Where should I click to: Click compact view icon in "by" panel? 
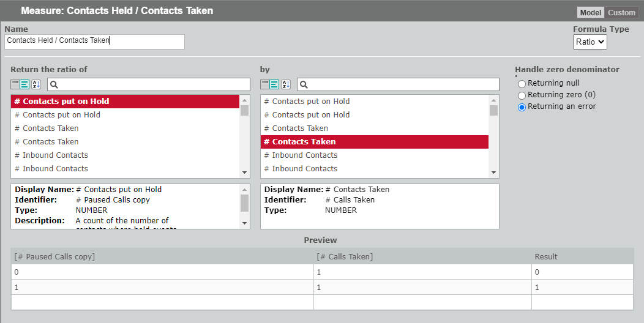click(264, 84)
